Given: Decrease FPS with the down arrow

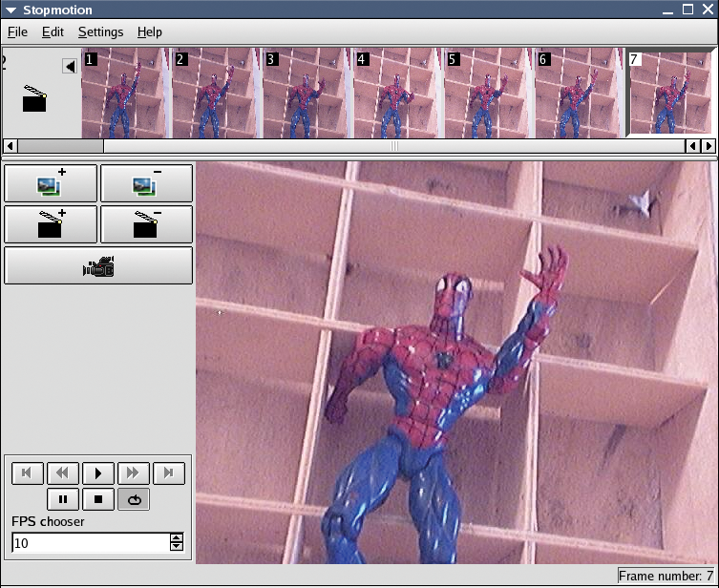Looking at the screenshot, I should coord(177,547).
